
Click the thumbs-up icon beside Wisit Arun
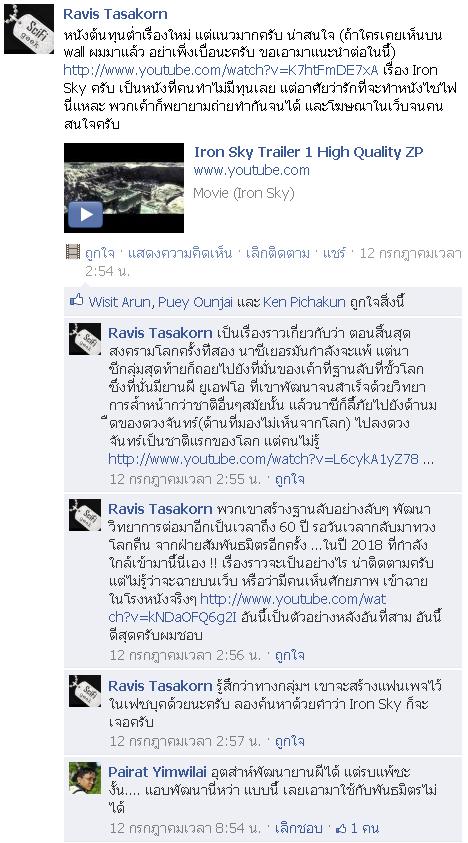point(76,301)
